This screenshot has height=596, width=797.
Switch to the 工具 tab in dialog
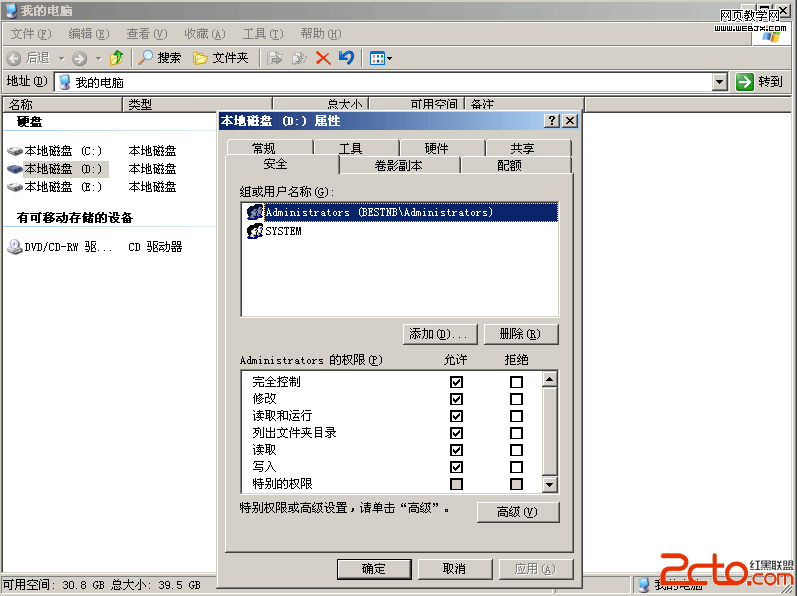tap(356, 147)
